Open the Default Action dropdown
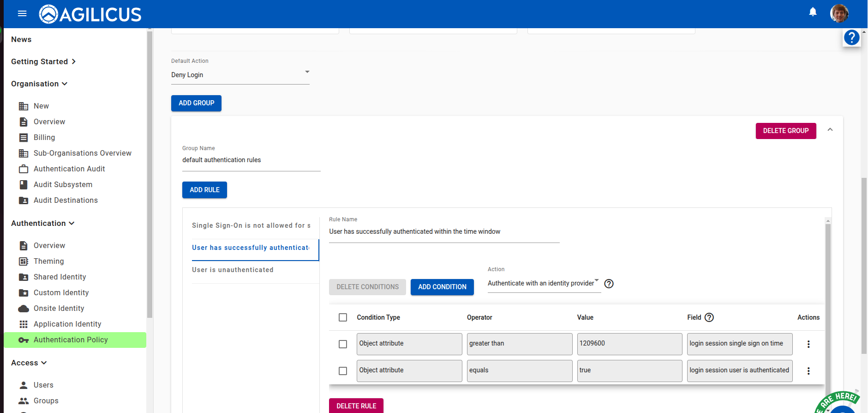The width and height of the screenshot is (868, 413). tap(240, 75)
